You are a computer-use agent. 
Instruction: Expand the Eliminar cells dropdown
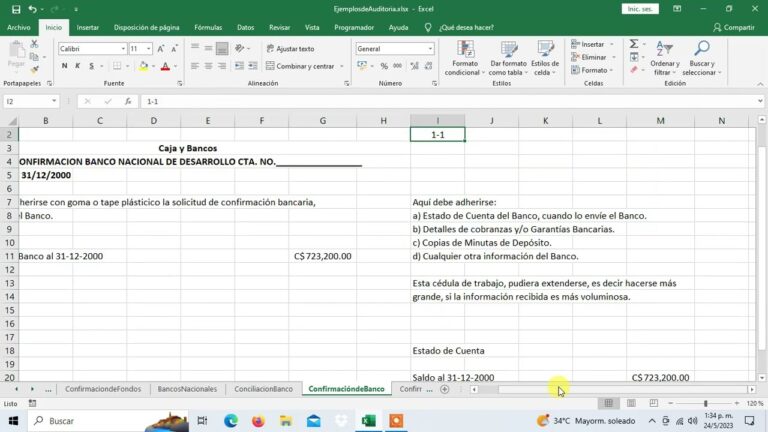click(614, 57)
